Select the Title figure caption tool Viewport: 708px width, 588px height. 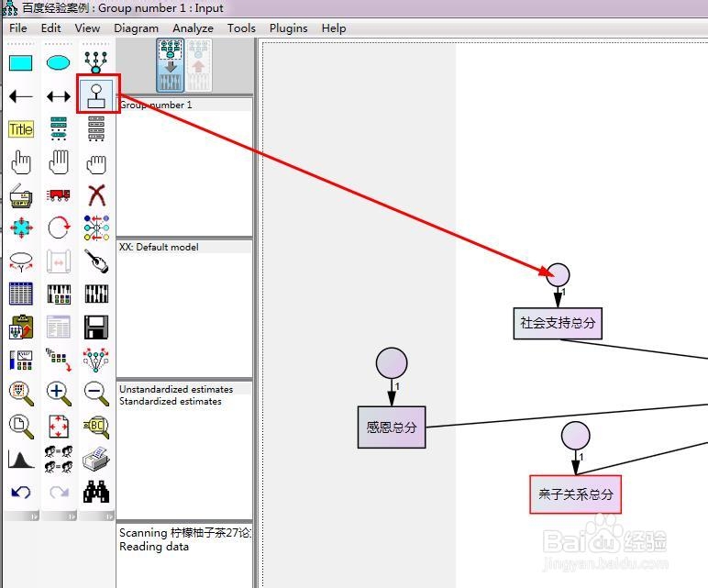(x=21, y=129)
